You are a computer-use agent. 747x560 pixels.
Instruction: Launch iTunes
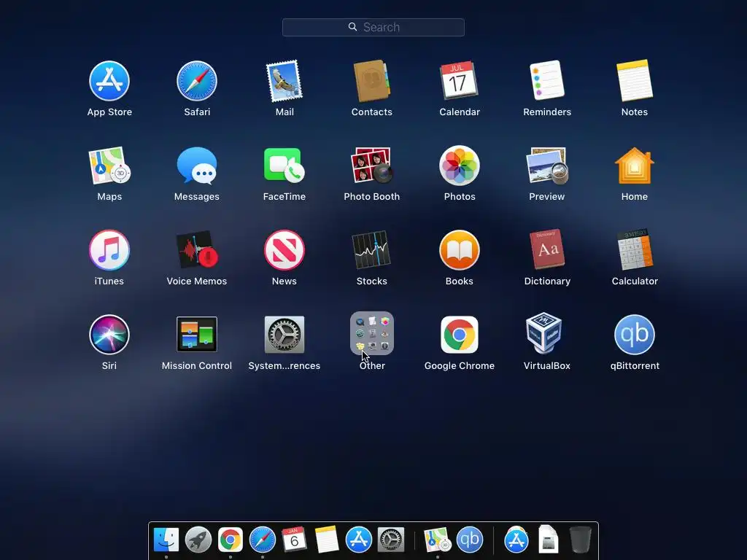point(109,250)
